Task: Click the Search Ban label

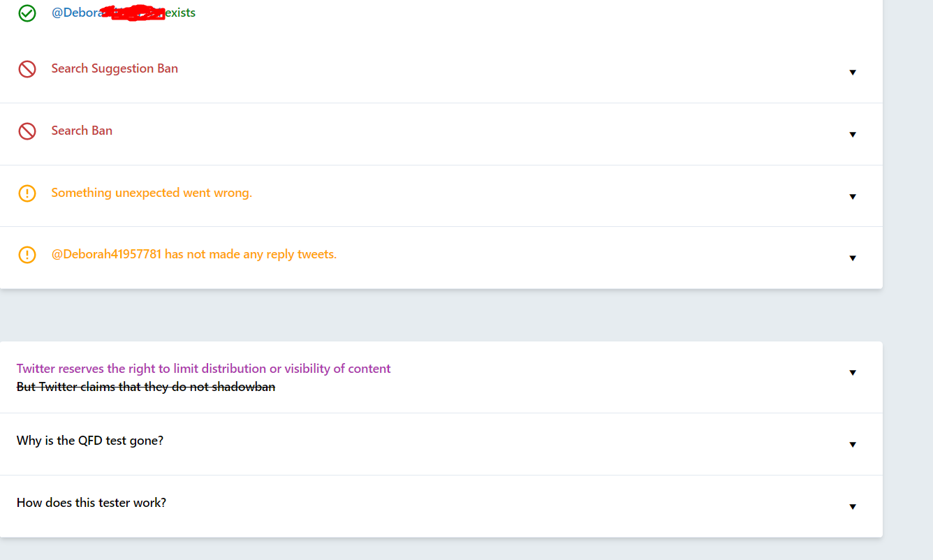Action: (82, 131)
